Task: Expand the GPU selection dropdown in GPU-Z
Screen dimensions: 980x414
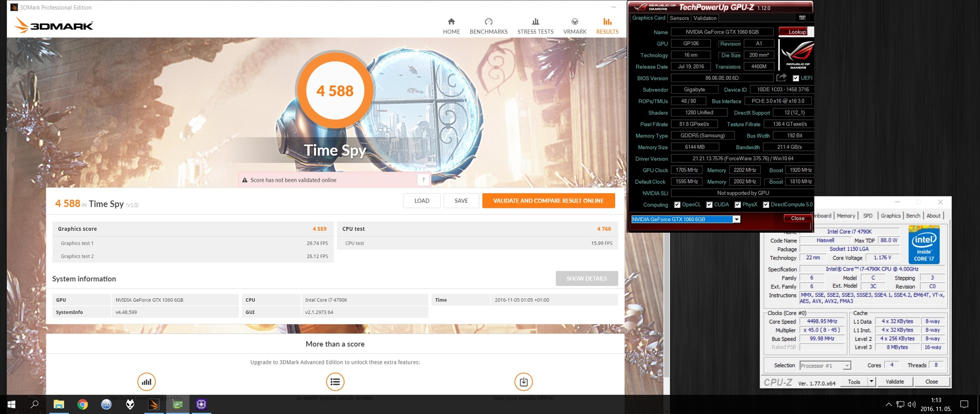Action: click(737, 220)
